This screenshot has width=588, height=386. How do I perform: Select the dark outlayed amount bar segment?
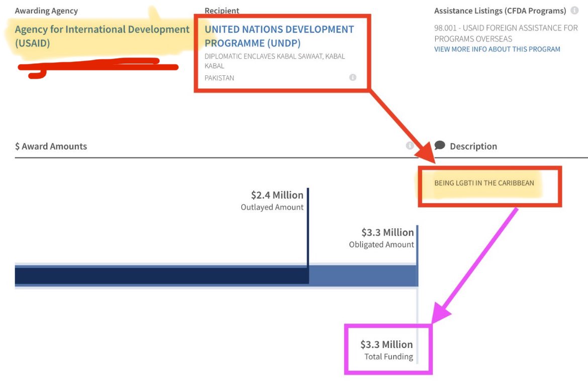point(162,276)
